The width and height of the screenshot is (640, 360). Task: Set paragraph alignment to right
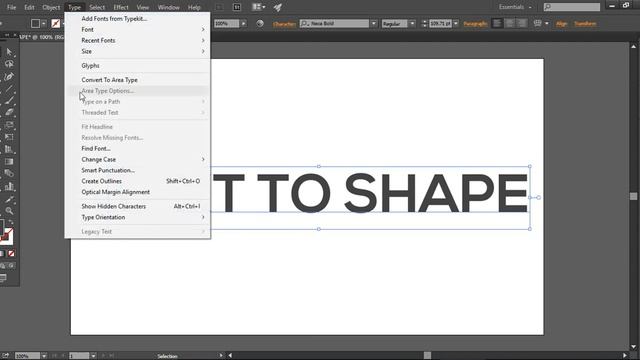pos(522,24)
